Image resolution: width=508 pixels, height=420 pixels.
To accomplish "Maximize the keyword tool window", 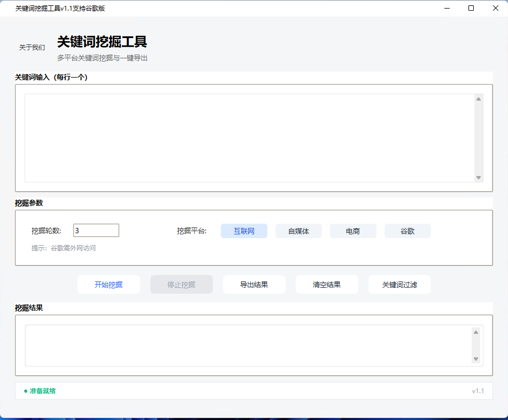I will click(471, 8).
